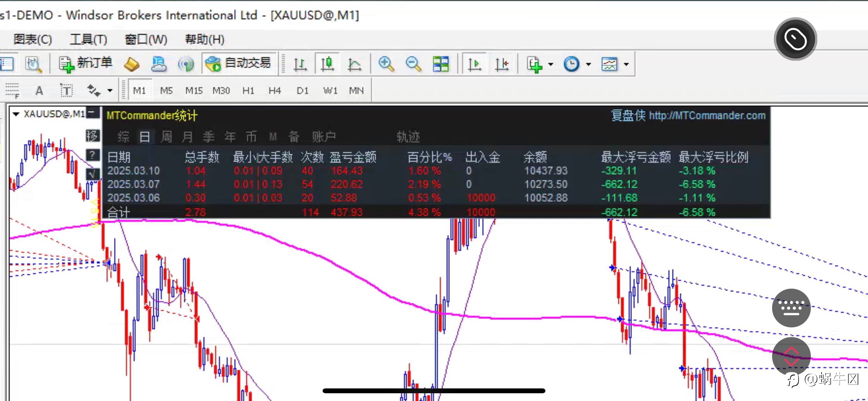Toggle chart shift icon
Image resolution: width=868 pixels, height=401 pixels.
[x=502, y=64]
